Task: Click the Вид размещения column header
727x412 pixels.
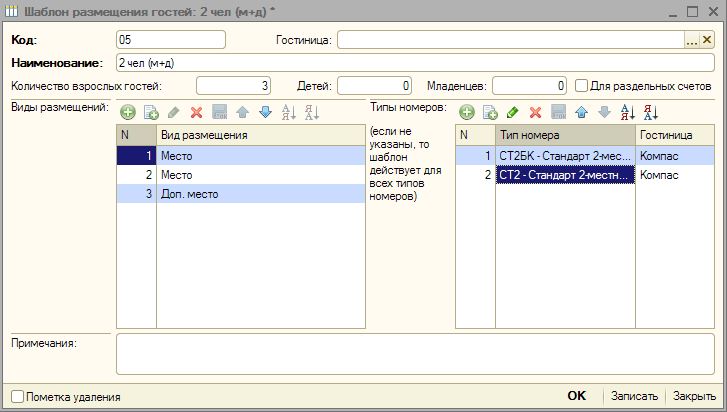Action: tap(261, 135)
